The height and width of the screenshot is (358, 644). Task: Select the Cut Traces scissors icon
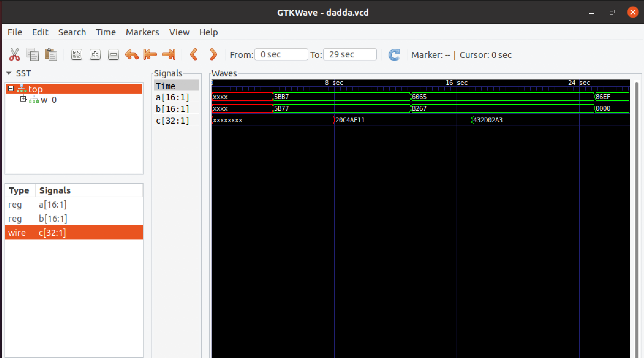14,54
